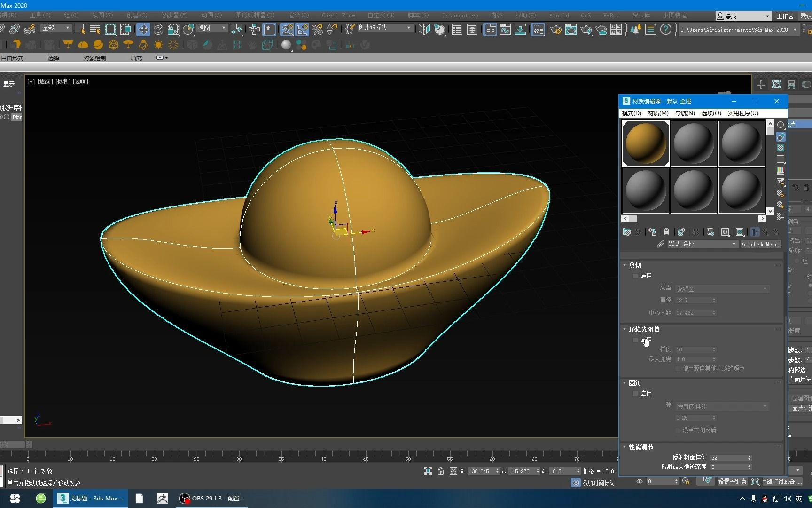This screenshot has height=508, width=812.
Task: Click the Delete Material trash icon
Action: point(667,231)
